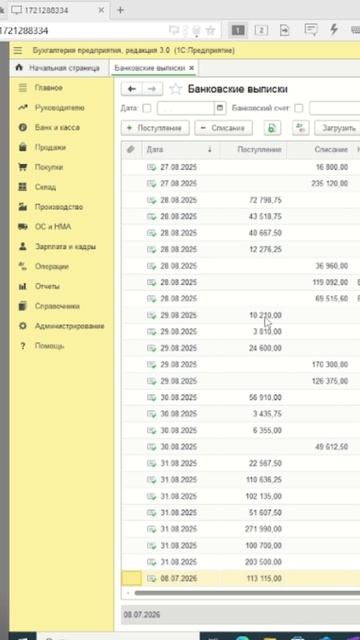Open the chat icon in remote toolbar
The image size is (360, 640).
point(311,30)
